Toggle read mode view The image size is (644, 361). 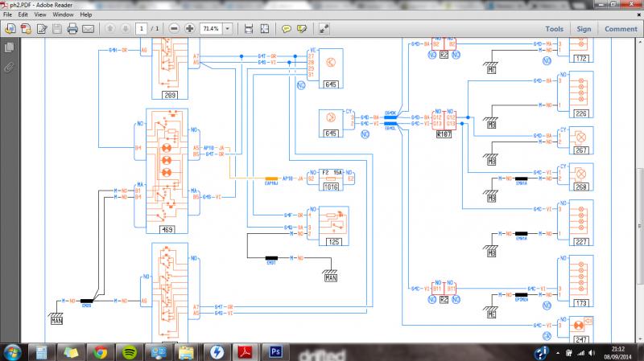pyautogui.click(x=324, y=29)
